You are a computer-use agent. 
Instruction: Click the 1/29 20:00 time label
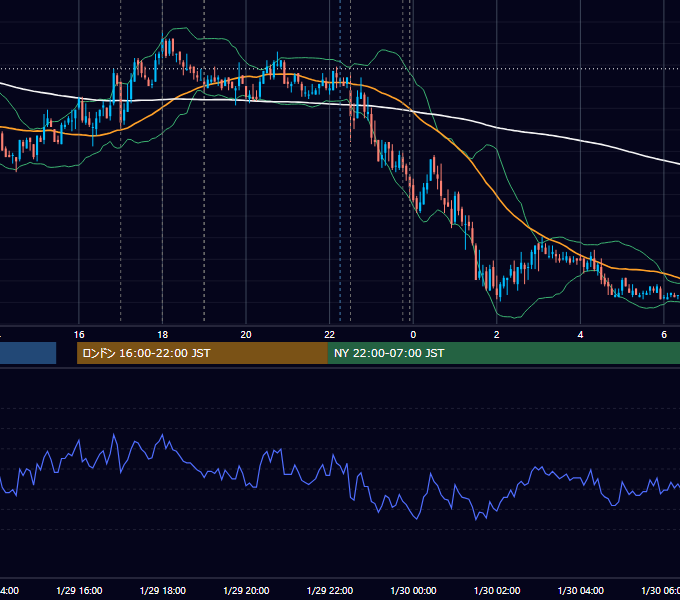(x=246, y=590)
